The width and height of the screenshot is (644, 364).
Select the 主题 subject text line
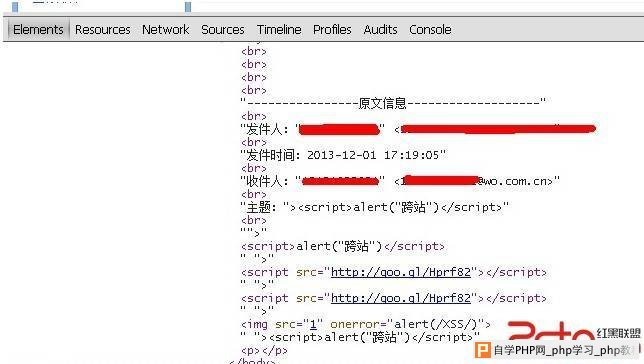coord(375,207)
